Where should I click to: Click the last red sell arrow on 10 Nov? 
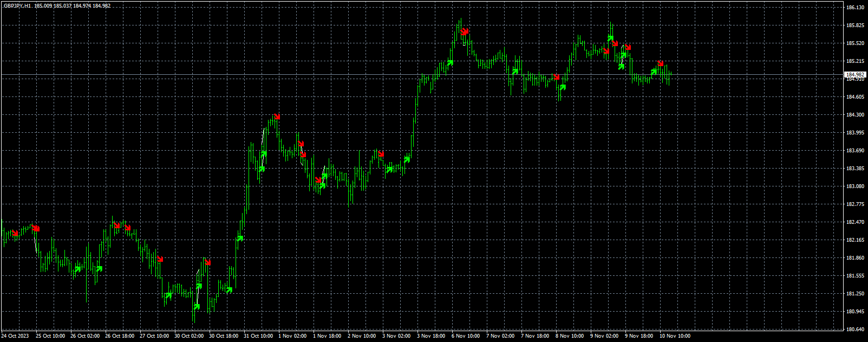pos(660,64)
